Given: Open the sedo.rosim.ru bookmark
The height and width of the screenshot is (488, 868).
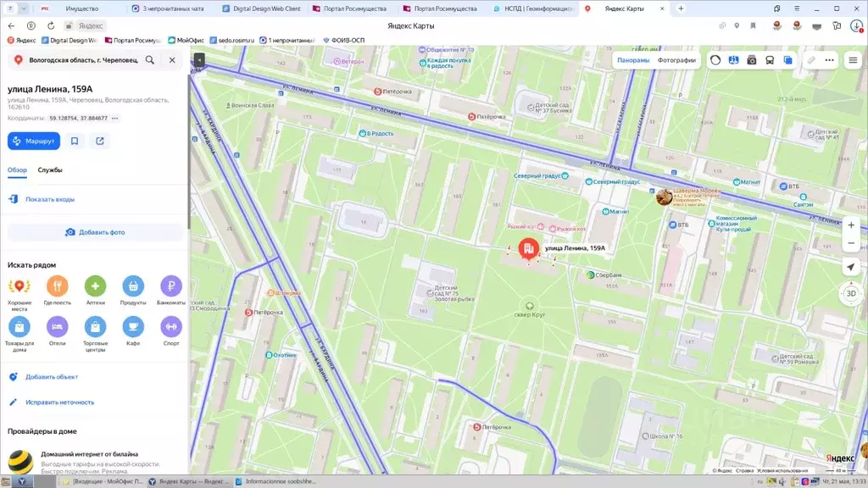Looking at the screenshot, I should pyautogui.click(x=231, y=41).
